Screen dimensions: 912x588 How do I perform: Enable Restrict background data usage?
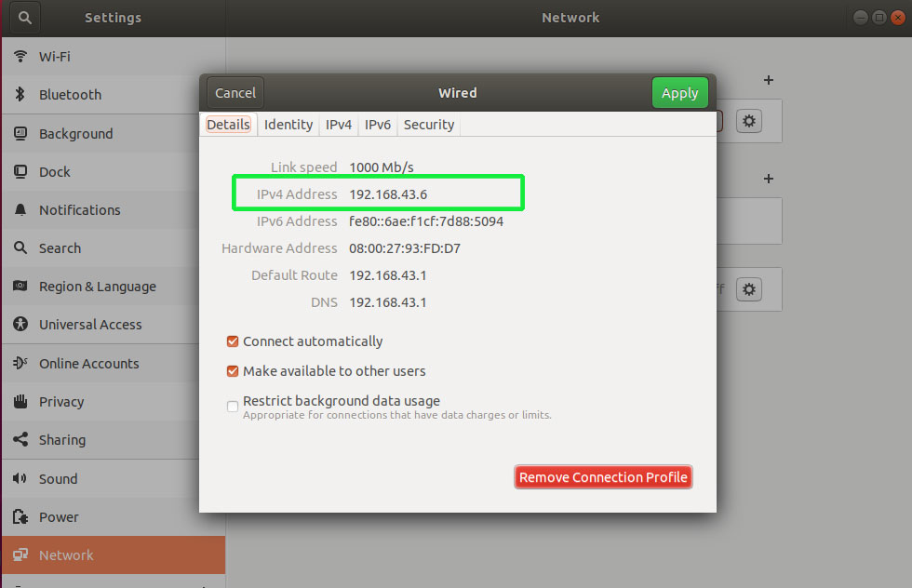233,407
